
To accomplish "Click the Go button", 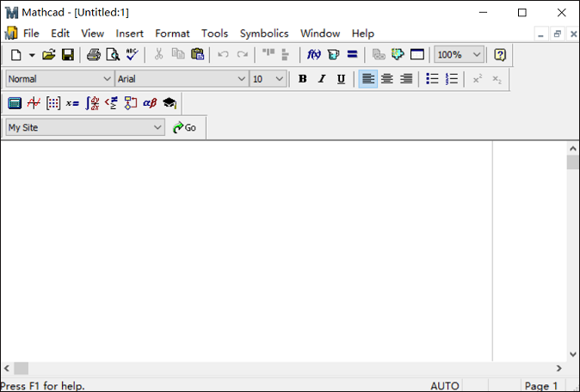I will (184, 127).
